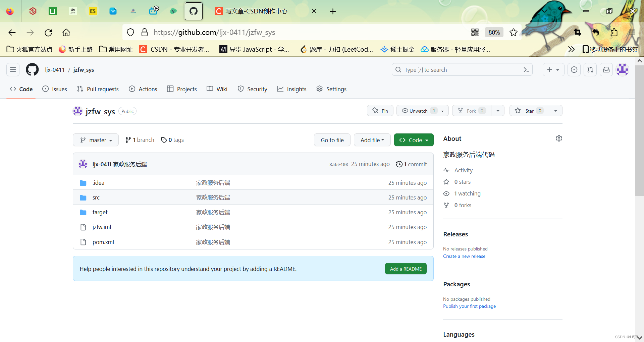Open the command palette icon
This screenshot has width=644, height=342.
[526, 69]
